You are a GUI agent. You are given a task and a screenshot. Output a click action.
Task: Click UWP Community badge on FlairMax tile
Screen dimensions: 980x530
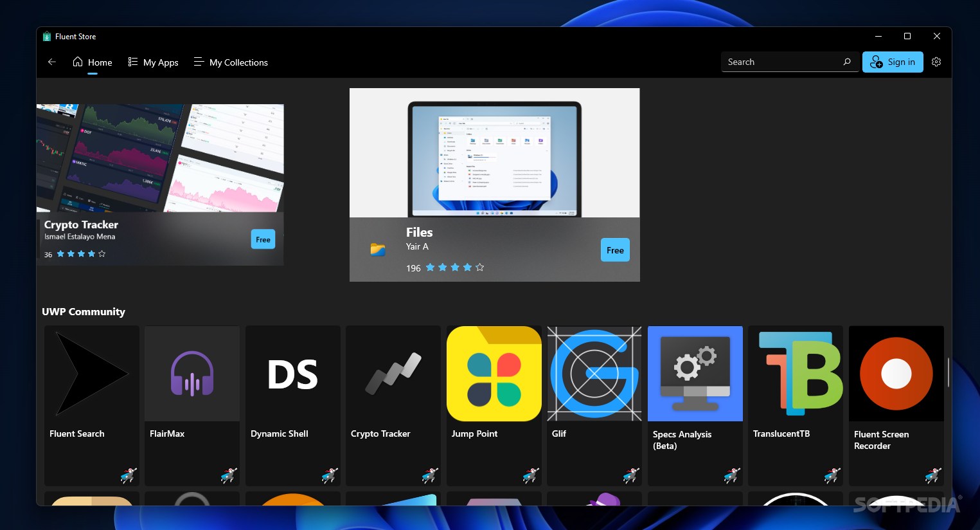click(x=229, y=475)
